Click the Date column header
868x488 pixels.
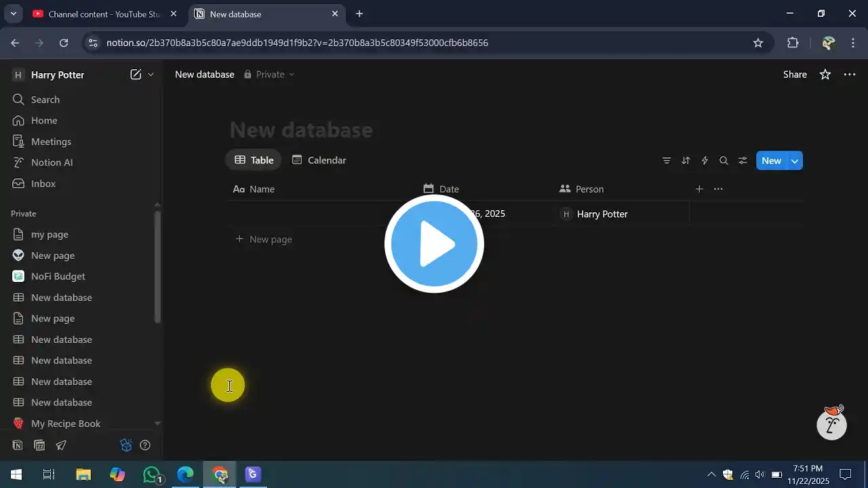pyautogui.click(x=485, y=189)
